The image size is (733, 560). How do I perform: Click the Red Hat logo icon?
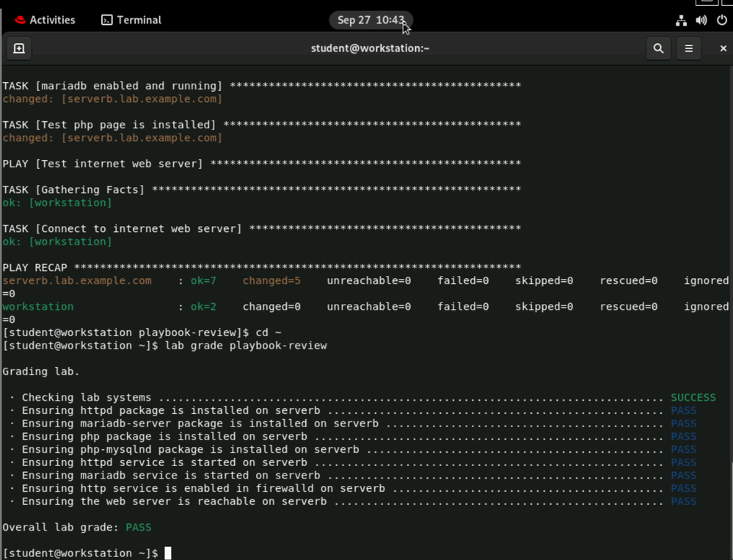pyautogui.click(x=20, y=20)
